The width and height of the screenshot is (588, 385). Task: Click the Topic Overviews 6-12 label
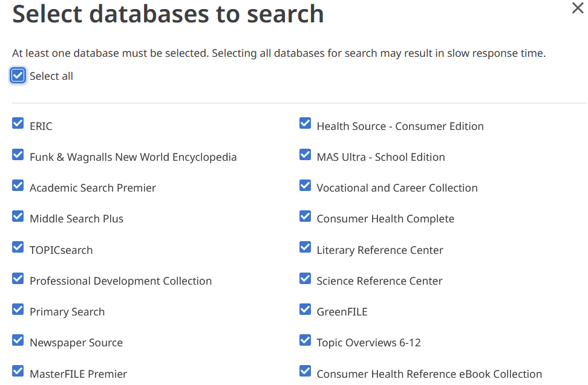click(368, 343)
